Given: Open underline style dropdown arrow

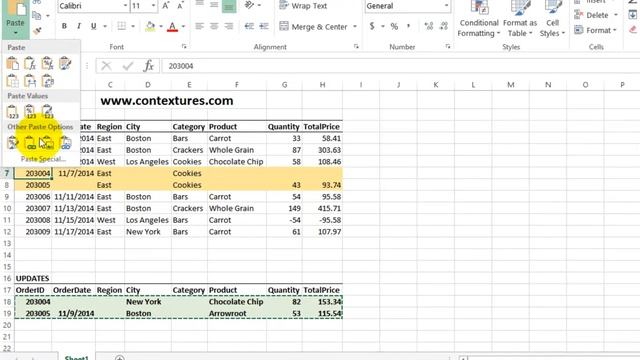Looking at the screenshot, I should click(105, 27).
